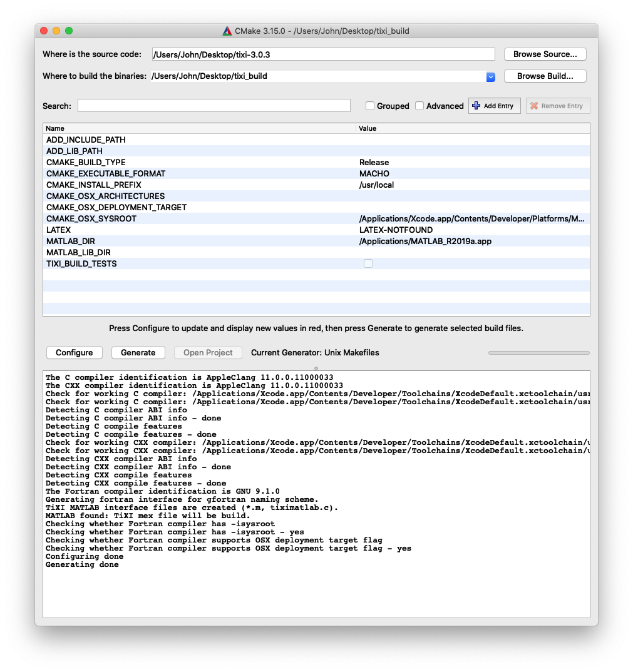Click the Add Entry button label
The height and width of the screenshot is (672, 633).
point(498,106)
